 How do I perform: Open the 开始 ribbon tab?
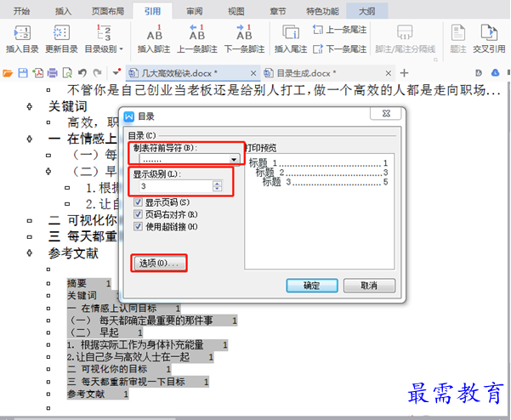[21, 11]
